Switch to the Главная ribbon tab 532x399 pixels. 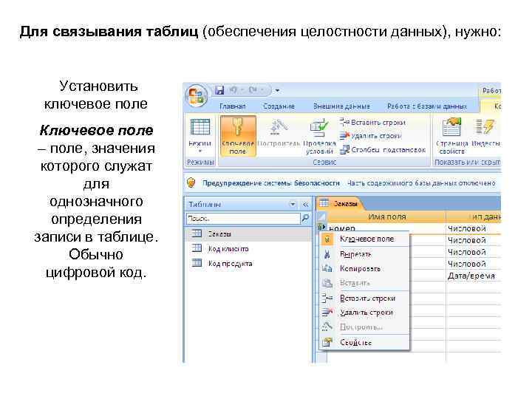[x=233, y=106]
